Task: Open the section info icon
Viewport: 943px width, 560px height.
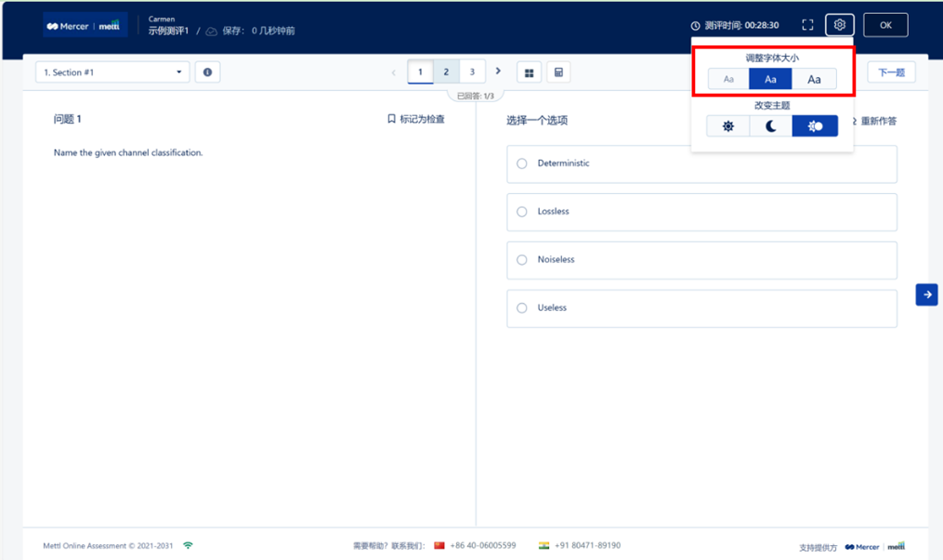Action: [x=207, y=72]
